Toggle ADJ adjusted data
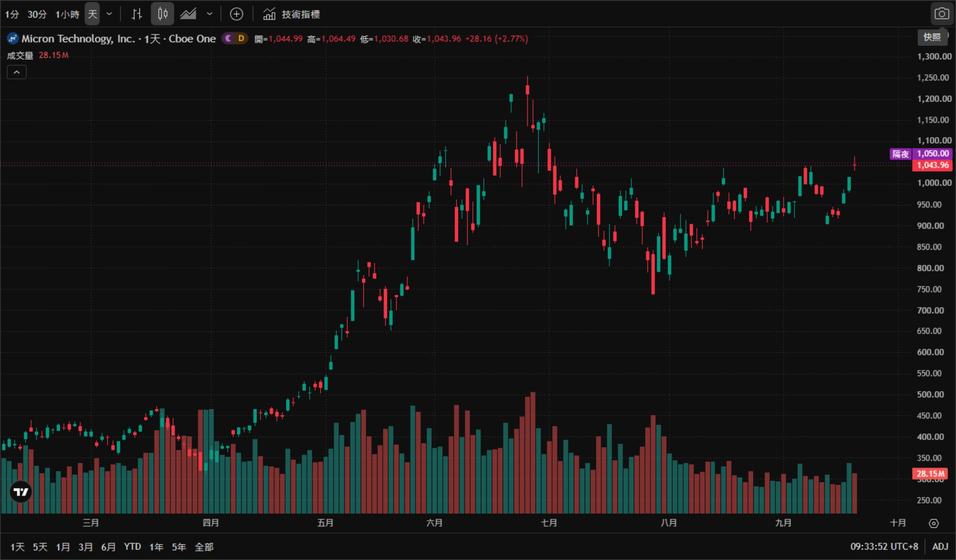The height and width of the screenshot is (560, 956). point(940,547)
